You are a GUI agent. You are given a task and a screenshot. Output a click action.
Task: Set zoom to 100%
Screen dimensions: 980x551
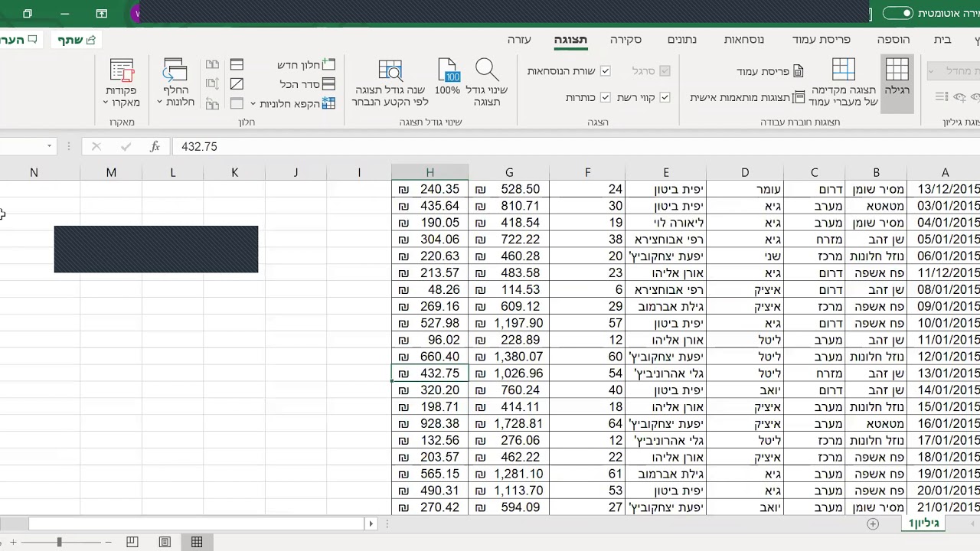pos(448,77)
